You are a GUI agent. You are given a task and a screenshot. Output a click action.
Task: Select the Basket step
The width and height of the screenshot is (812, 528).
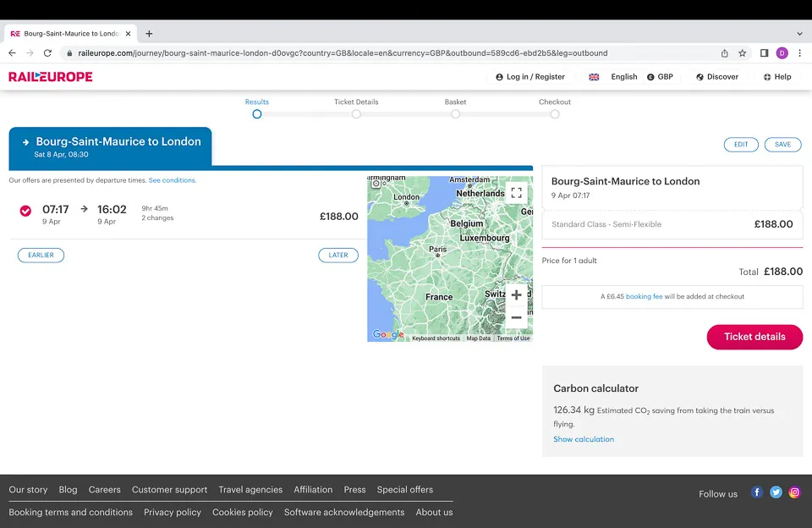455,114
